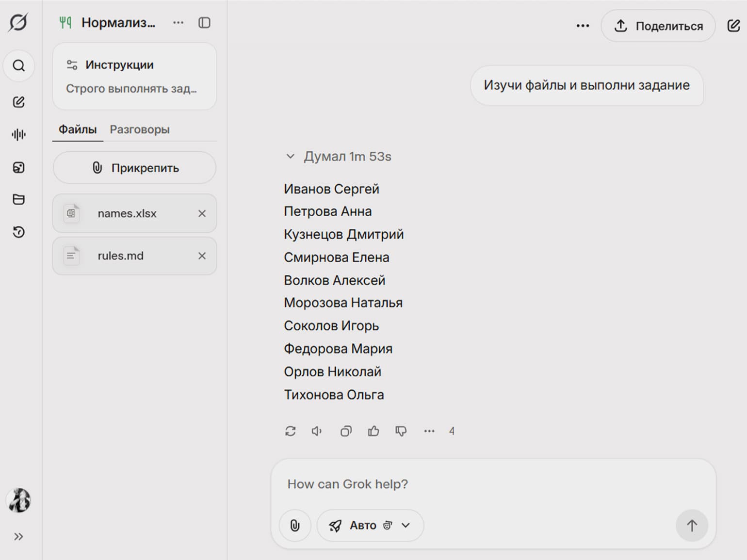This screenshot has width=747, height=560.
Task: Select the Файлы tab
Action: point(78,129)
